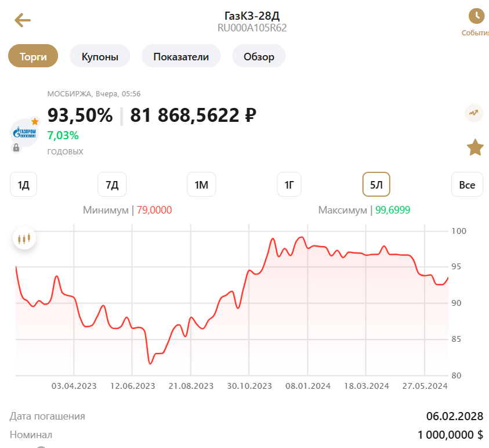The image size is (489, 448).
Task: Select the 1Г chart period
Action: pos(289,185)
